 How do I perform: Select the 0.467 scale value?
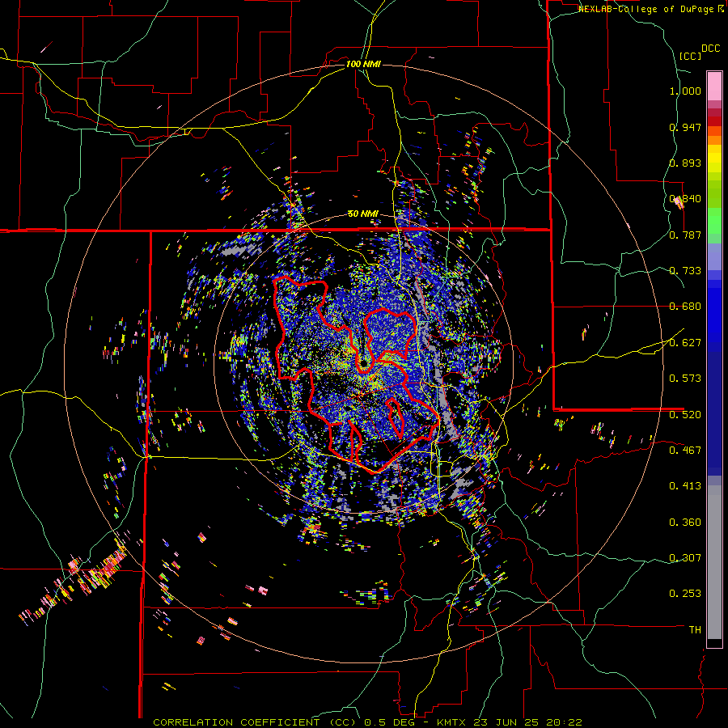click(x=685, y=451)
